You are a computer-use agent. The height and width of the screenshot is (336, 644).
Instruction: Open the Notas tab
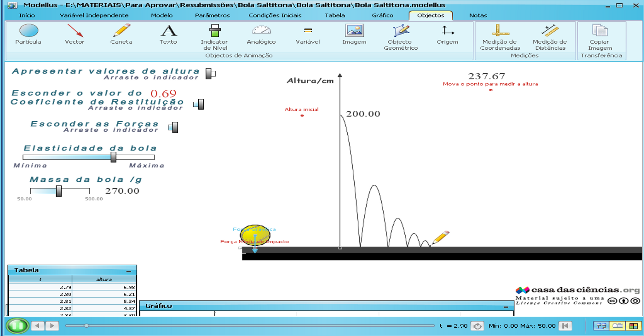tap(478, 15)
